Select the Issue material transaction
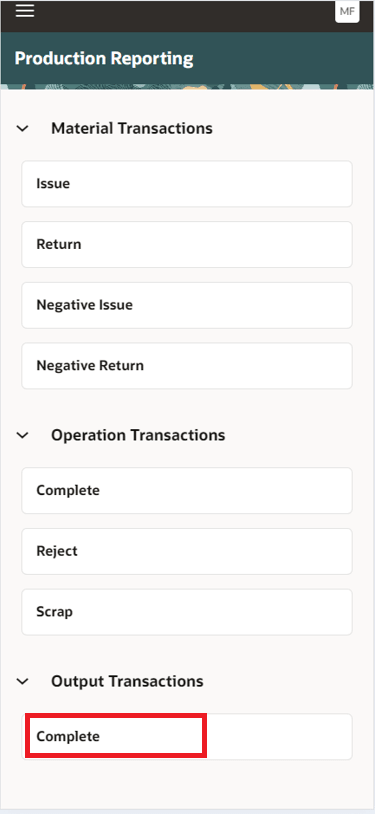375x814 pixels. pos(187,184)
